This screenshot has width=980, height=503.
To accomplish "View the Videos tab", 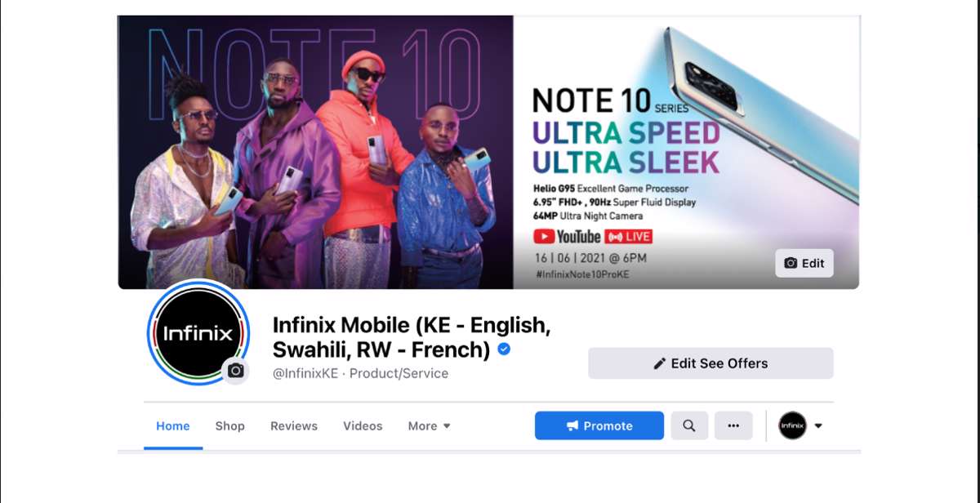I will click(x=363, y=426).
